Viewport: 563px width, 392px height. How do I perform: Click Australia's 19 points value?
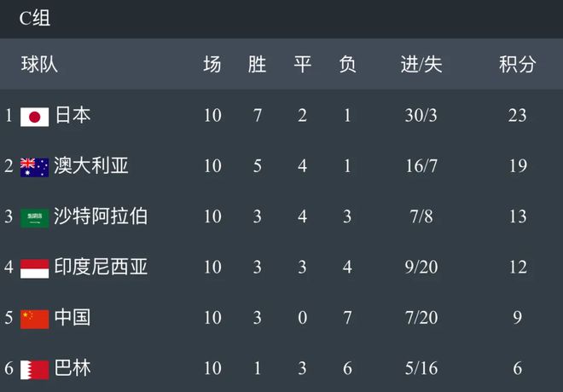click(x=517, y=165)
